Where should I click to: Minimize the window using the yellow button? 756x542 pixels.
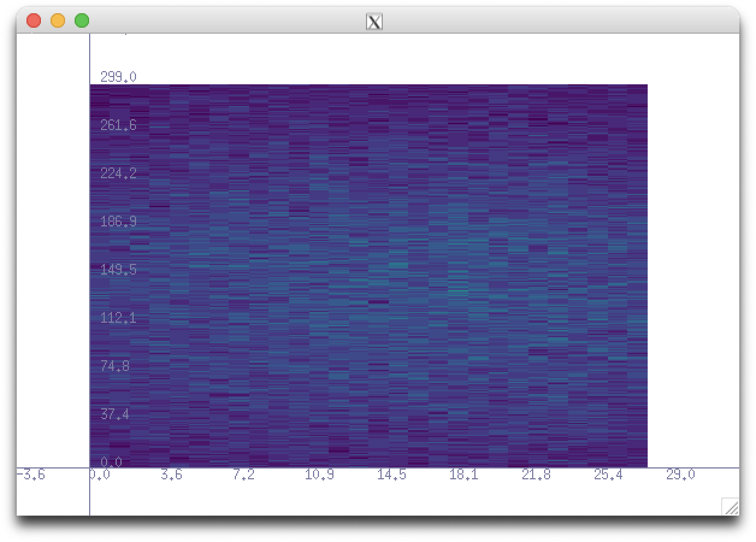click(x=58, y=20)
